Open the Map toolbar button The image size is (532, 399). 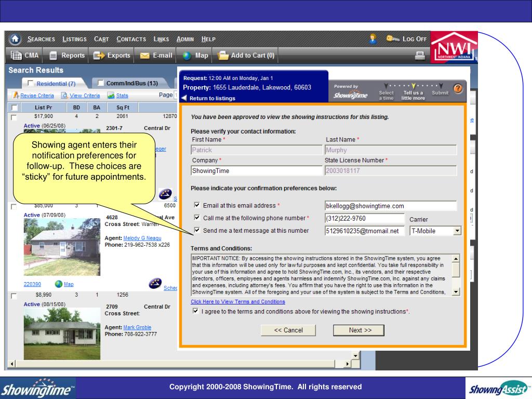point(195,55)
